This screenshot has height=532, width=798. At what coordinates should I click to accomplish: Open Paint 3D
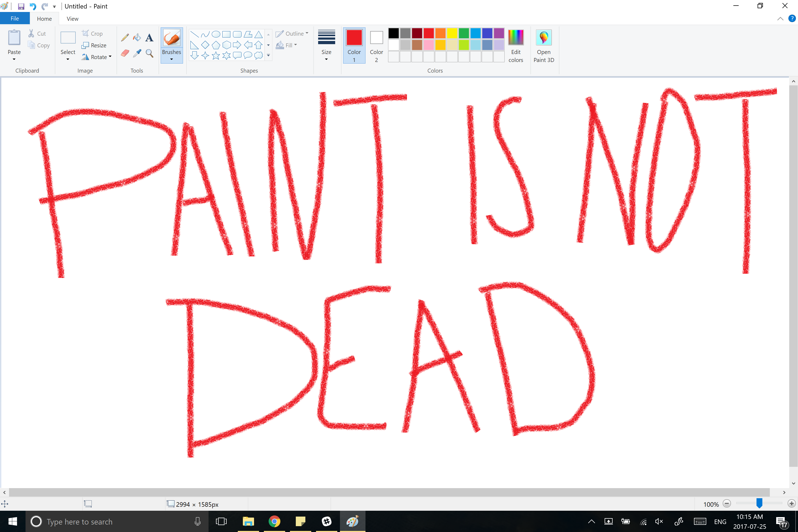click(x=543, y=45)
